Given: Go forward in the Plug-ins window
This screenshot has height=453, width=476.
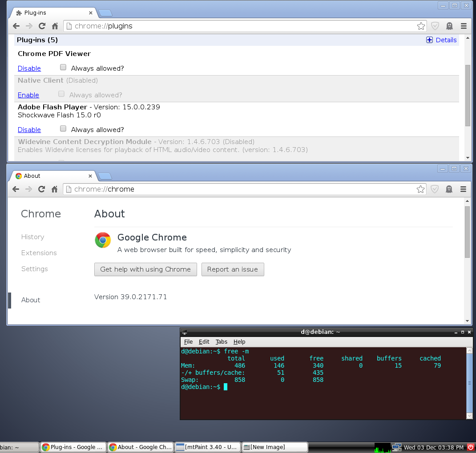Looking at the screenshot, I should click(29, 26).
